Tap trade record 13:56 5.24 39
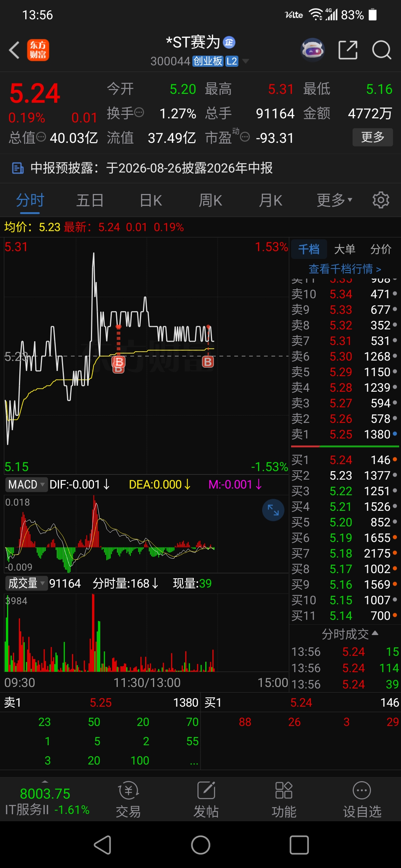 coord(345,684)
